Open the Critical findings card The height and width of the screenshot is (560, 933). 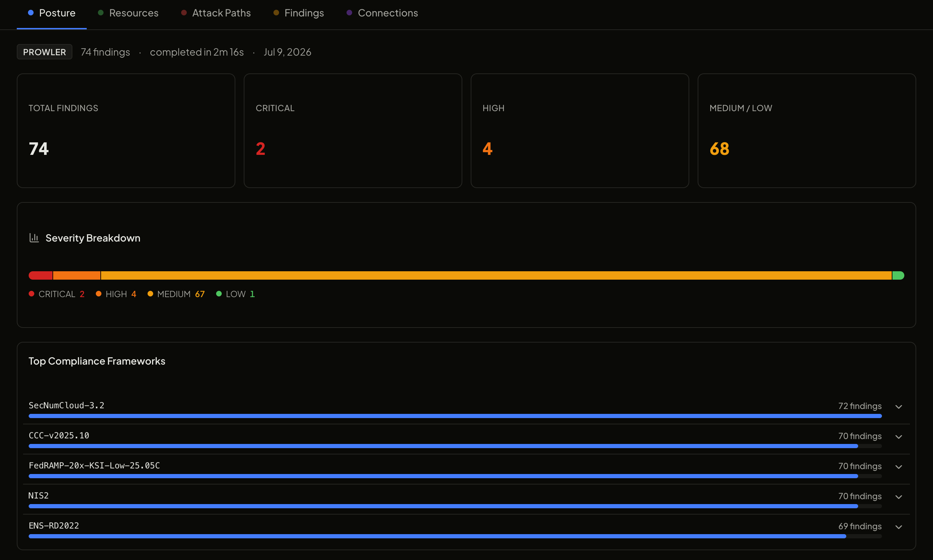pos(353,131)
